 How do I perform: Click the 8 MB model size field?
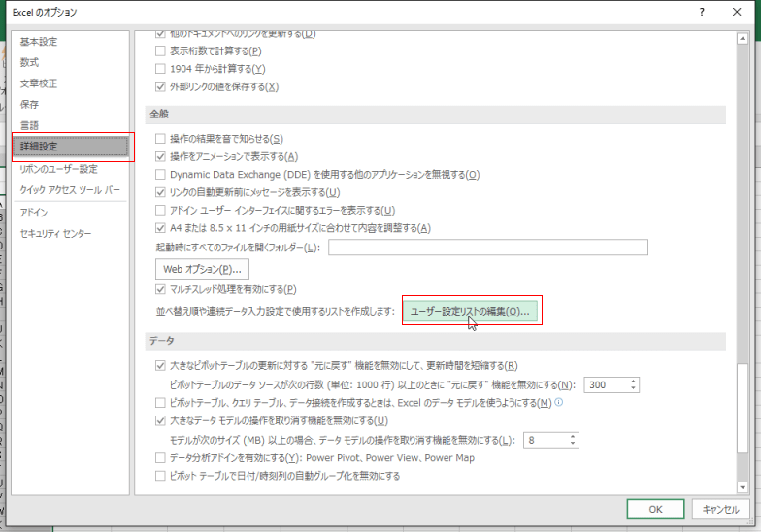pos(546,441)
